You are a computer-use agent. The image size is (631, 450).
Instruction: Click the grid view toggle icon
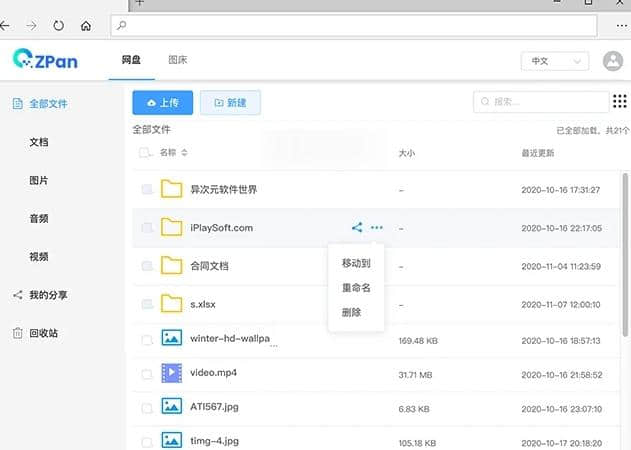620,102
